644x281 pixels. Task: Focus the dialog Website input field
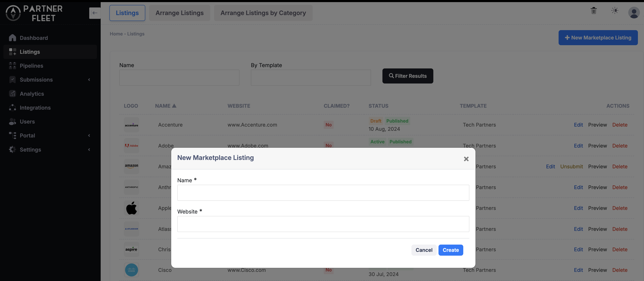(x=323, y=224)
